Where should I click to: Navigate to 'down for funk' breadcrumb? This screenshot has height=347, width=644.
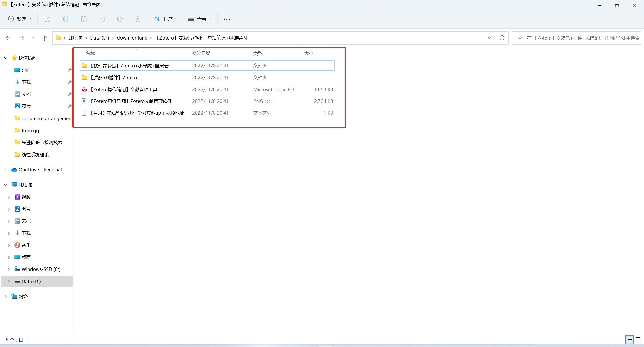click(x=132, y=38)
